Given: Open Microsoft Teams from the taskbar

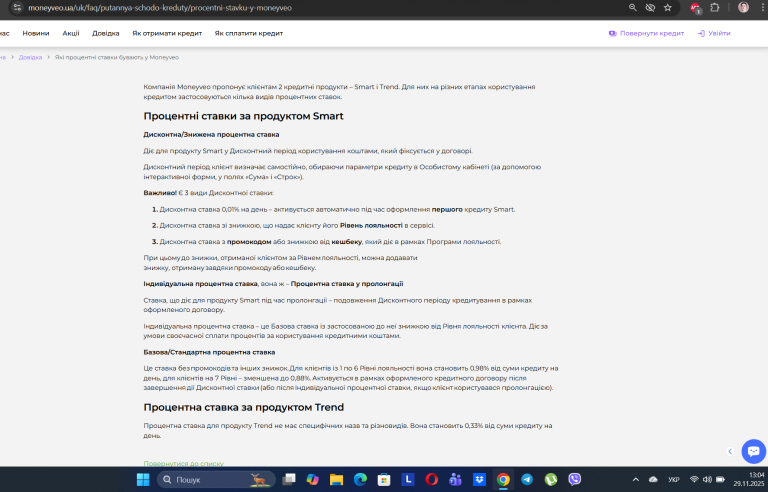Looking at the screenshot, I should pos(456,479).
